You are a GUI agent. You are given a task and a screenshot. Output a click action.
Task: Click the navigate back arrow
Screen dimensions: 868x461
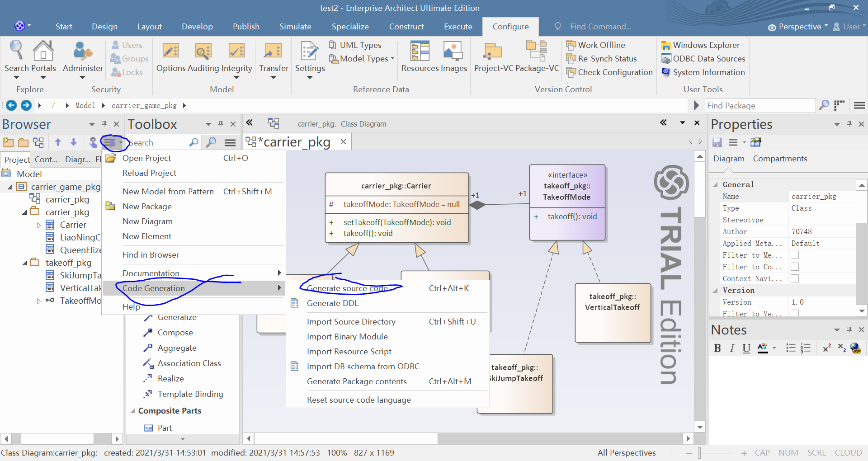tap(11, 105)
